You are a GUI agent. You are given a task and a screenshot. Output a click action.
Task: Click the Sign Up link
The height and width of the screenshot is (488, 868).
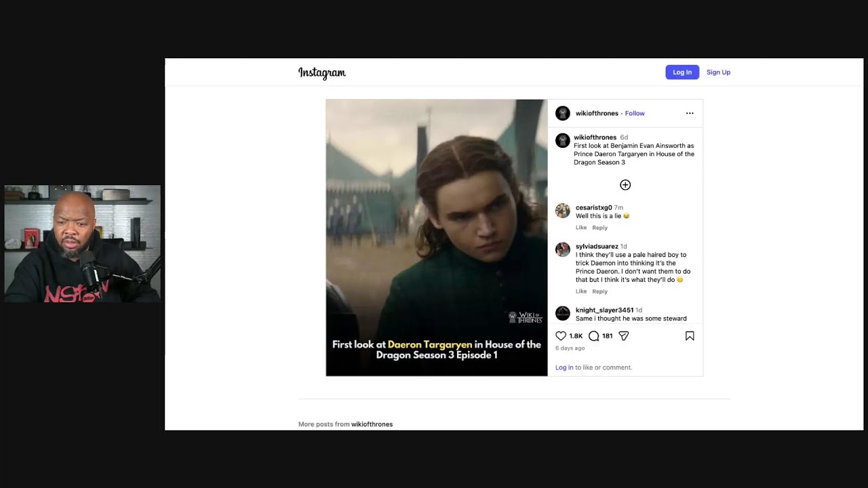(718, 73)
